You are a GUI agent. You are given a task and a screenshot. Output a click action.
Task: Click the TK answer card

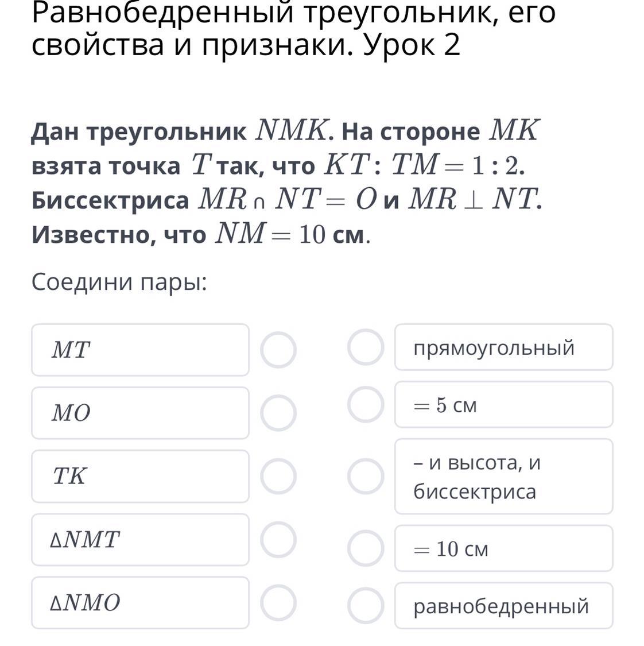click(140, 476)
